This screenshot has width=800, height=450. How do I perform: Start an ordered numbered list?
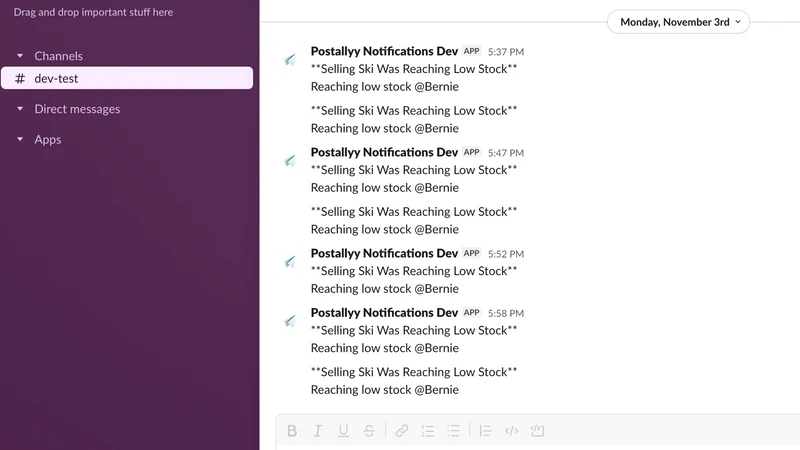(428, 431)
